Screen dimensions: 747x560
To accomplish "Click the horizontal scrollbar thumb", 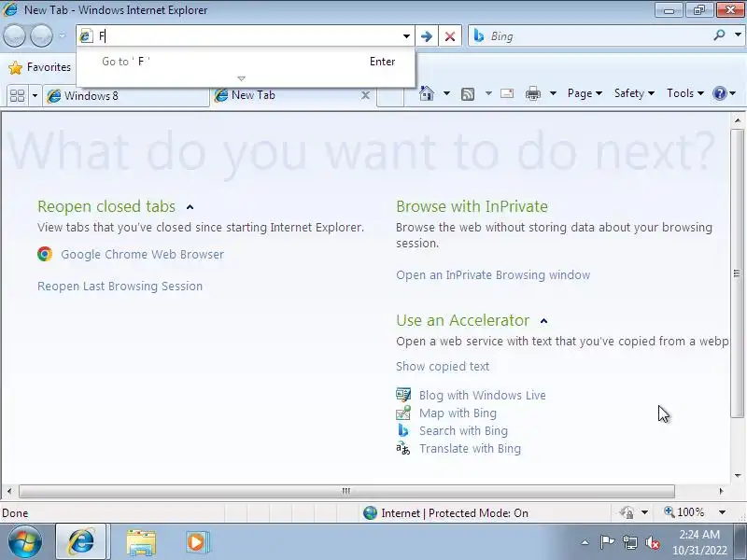I will [346, 491].
